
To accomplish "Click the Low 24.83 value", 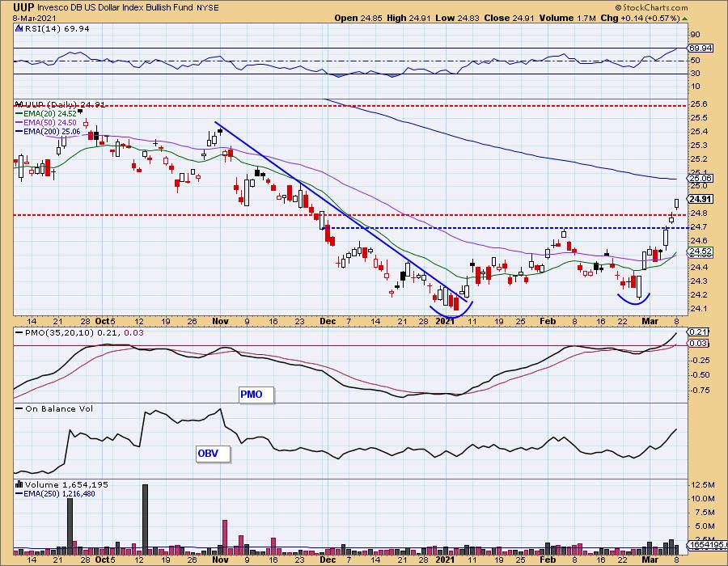I will point(457,18).
